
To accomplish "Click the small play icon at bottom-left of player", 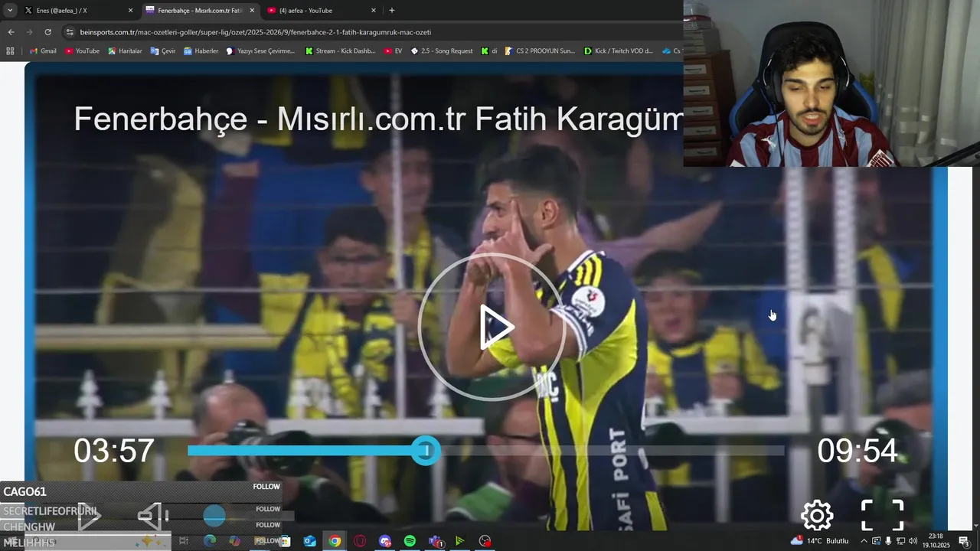I will coord(90,517).
